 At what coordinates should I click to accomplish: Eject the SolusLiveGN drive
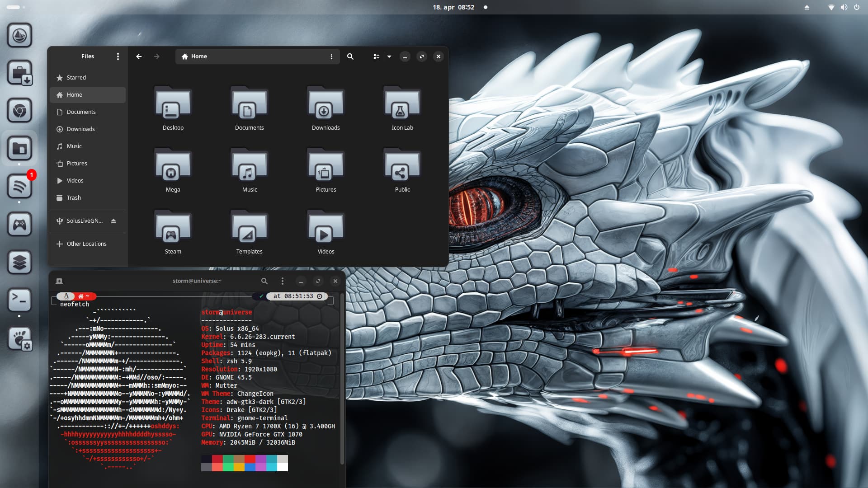(113, 221)
